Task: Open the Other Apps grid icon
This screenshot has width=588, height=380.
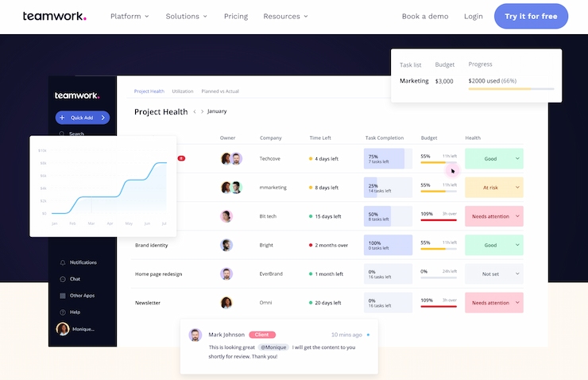Action: tap(63, 296)
